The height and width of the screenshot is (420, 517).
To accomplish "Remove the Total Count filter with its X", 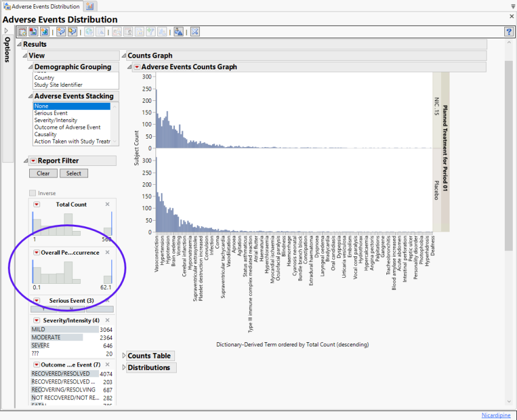I will 108,204.
